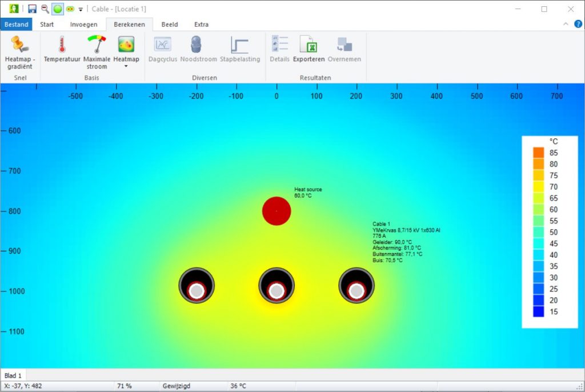
Task: Click the 0 mark on horizontal ruler
Action: (277, 96)
